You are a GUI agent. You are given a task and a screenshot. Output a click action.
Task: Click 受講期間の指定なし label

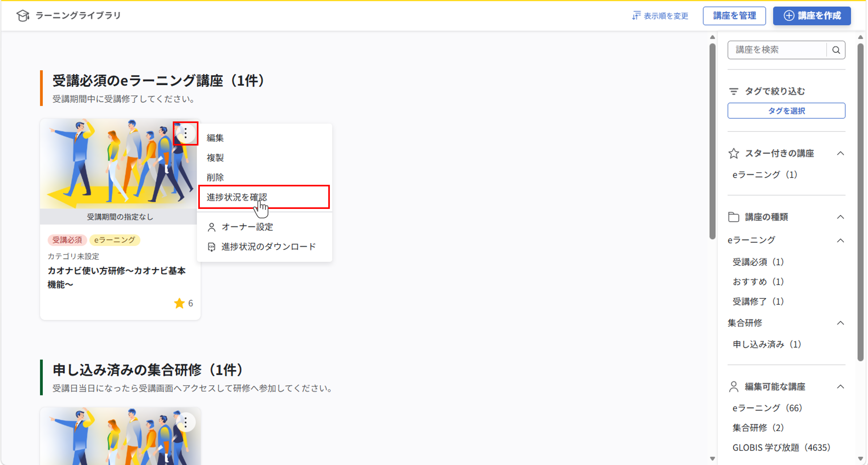click(120, 217)
